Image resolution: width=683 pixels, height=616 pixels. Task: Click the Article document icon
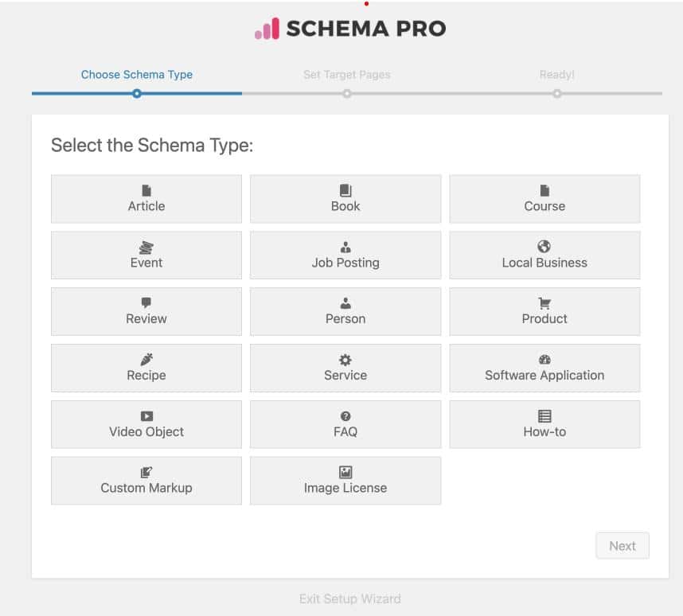click(146, 190)
